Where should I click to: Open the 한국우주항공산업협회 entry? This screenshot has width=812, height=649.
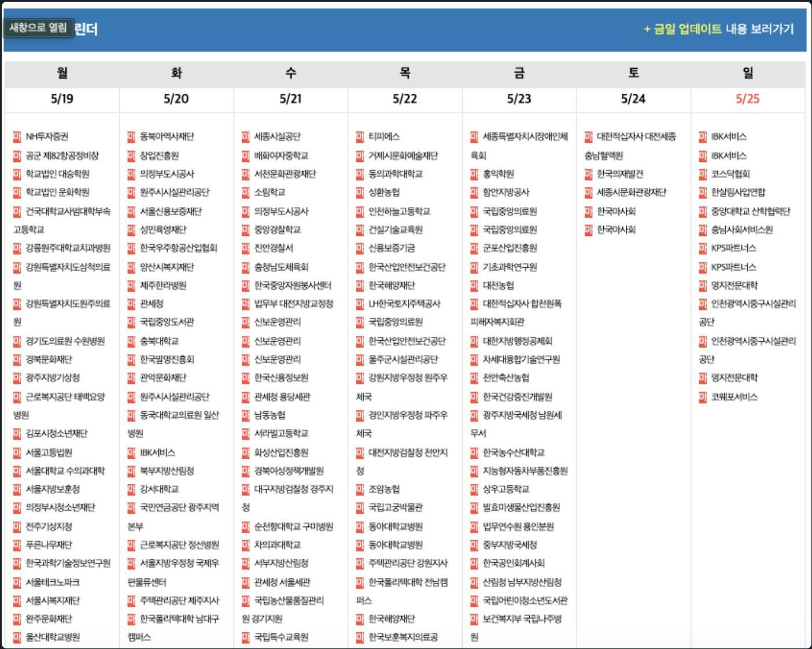(179, 248)
